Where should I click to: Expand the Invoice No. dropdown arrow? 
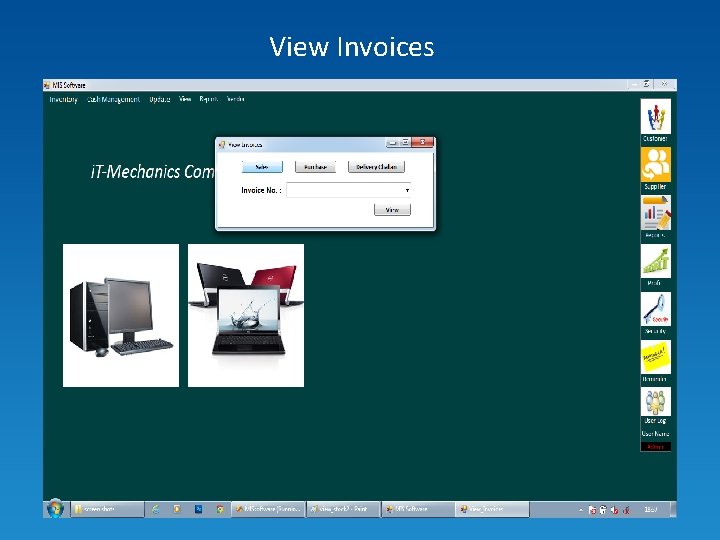[407, 190]
